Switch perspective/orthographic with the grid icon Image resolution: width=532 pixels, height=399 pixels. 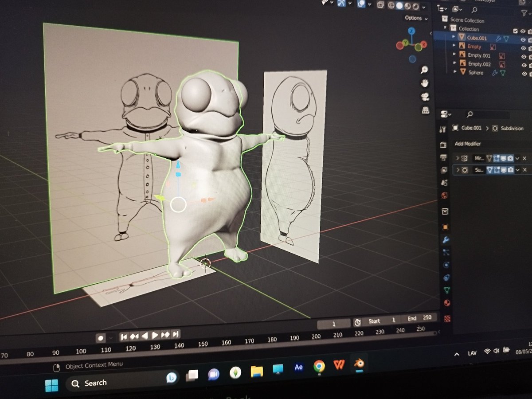coord(425,110)
